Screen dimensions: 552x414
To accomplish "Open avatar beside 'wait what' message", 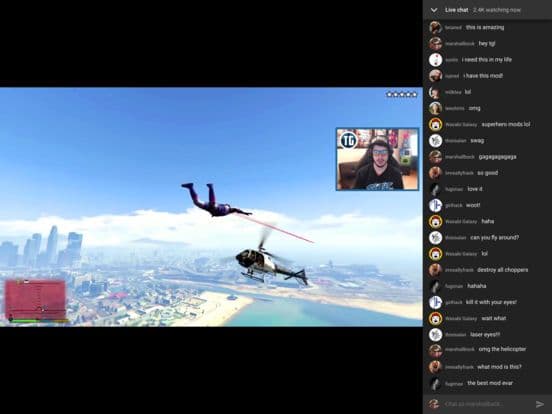I will coord(435,319).
